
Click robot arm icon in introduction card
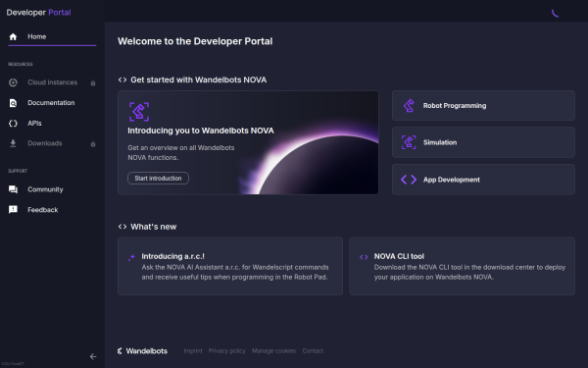coord(139,112)
